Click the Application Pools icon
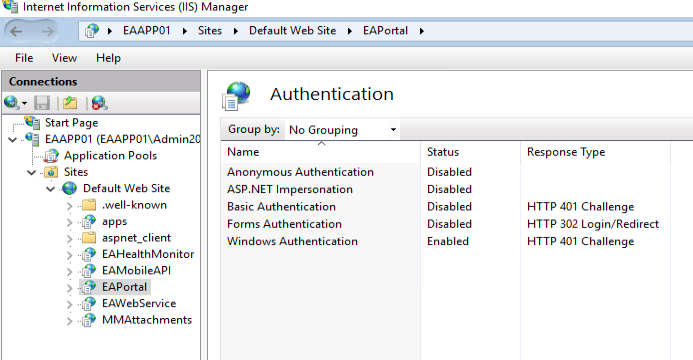The image size is (693, 360). pos(51,155)
